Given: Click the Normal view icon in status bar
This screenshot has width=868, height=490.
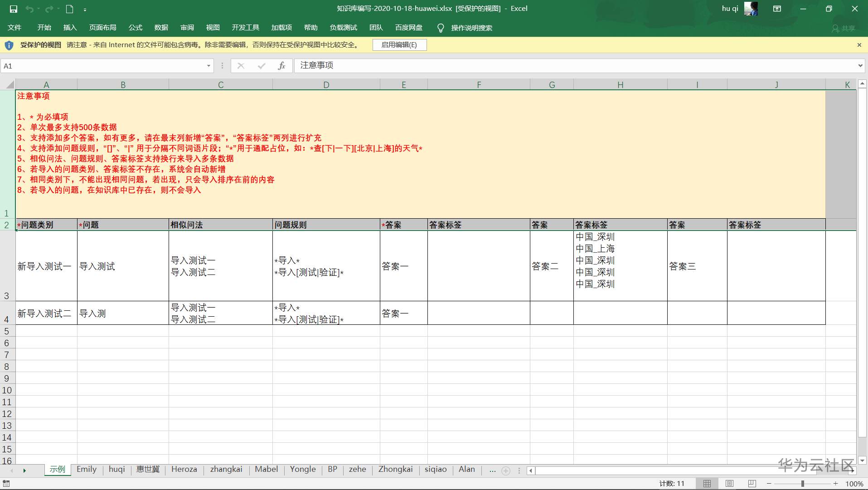Looking at the screenshot, I should tap(707, 484).
